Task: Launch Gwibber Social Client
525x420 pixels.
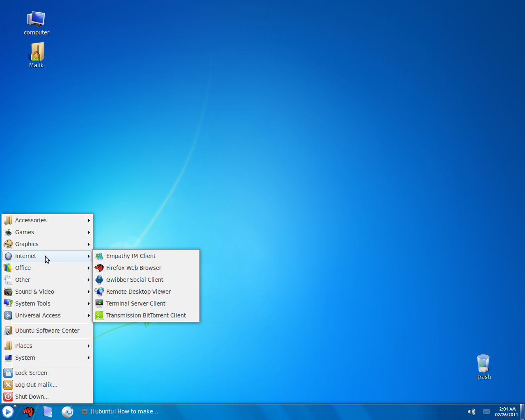Action: pos(135,279)
